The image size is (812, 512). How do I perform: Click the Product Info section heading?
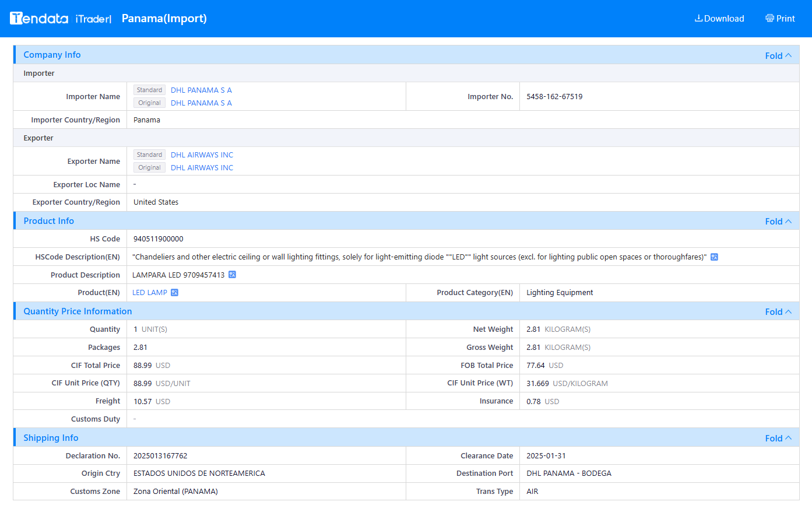click(49, 221)
